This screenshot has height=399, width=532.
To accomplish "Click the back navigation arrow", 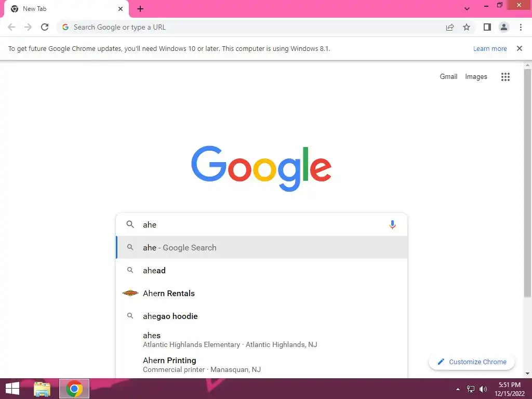I will click(x=11, y=27).
